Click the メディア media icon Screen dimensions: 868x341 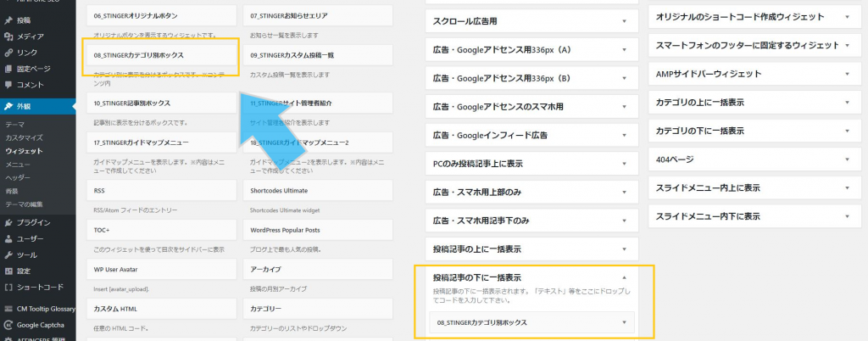tap(8, 36)
